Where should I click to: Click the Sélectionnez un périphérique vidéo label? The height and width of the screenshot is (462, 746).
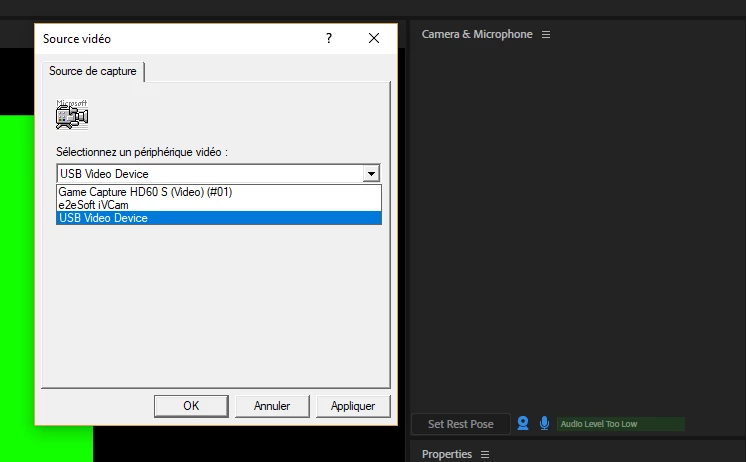click(142, 152)
